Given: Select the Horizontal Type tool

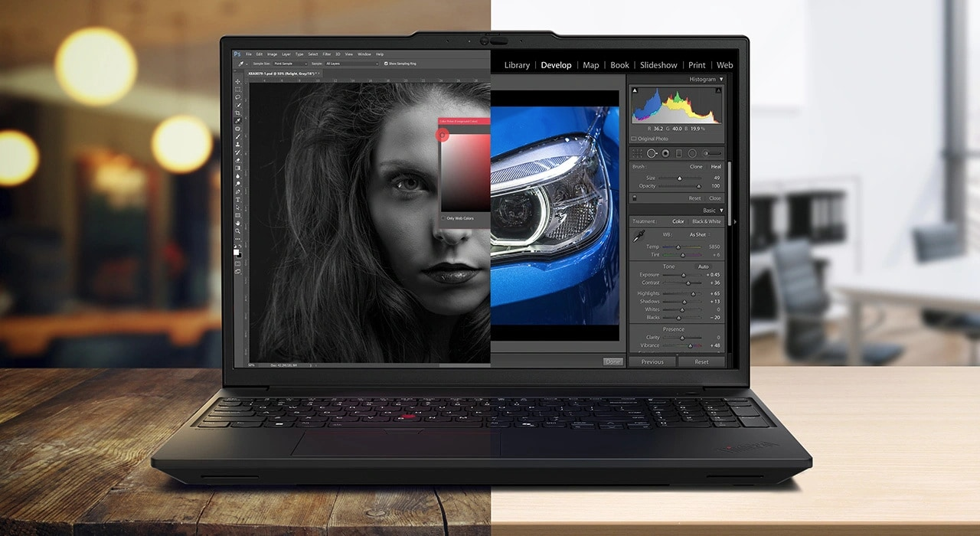Looking at the screenshot, I should (238, 199).
